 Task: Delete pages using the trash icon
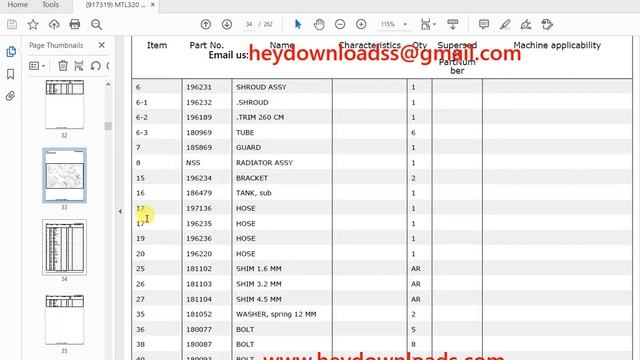pyautogui.click(x=62, y=66)
